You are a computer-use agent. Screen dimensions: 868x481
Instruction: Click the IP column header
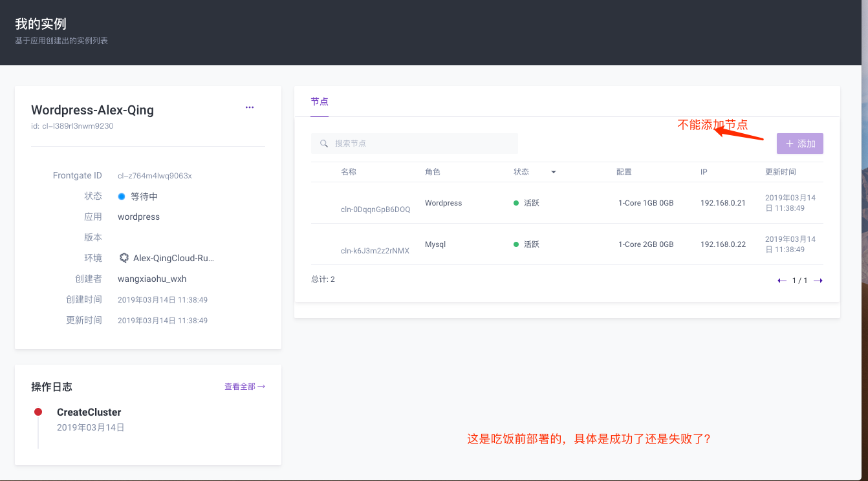tap(704, 172)
